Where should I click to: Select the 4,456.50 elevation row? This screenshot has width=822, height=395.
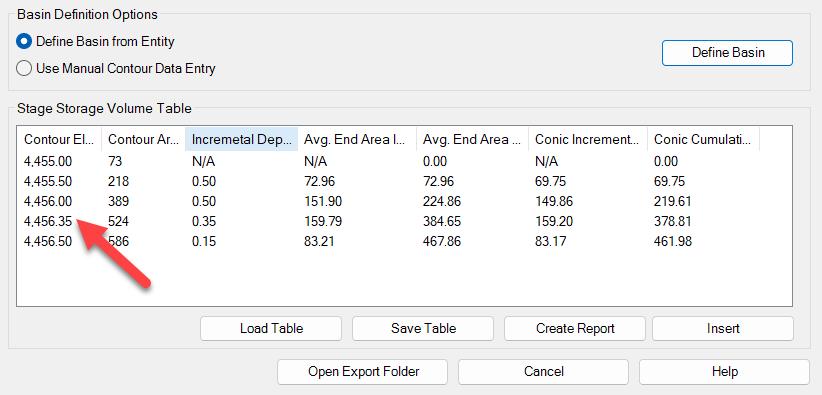(x=404, y=241)
